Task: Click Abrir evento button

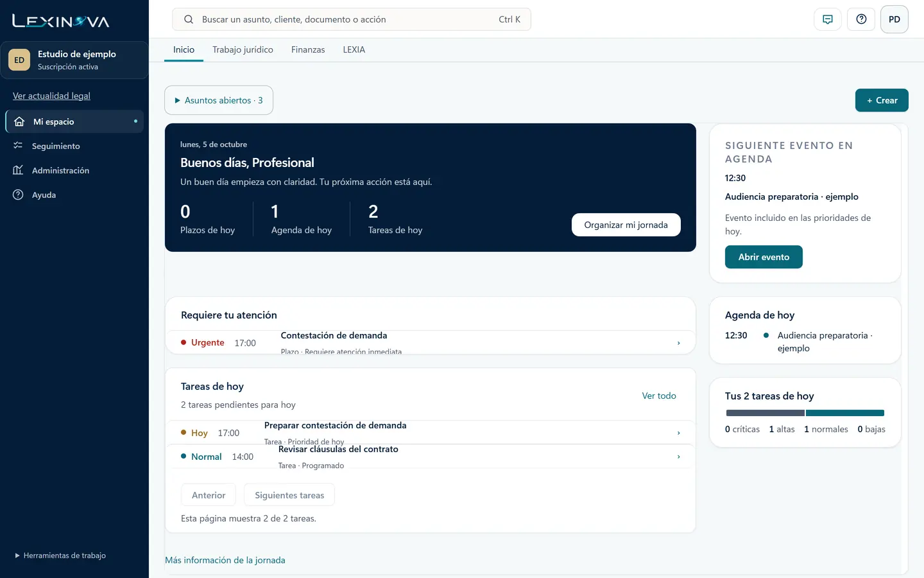Action: tap(764, 257)
